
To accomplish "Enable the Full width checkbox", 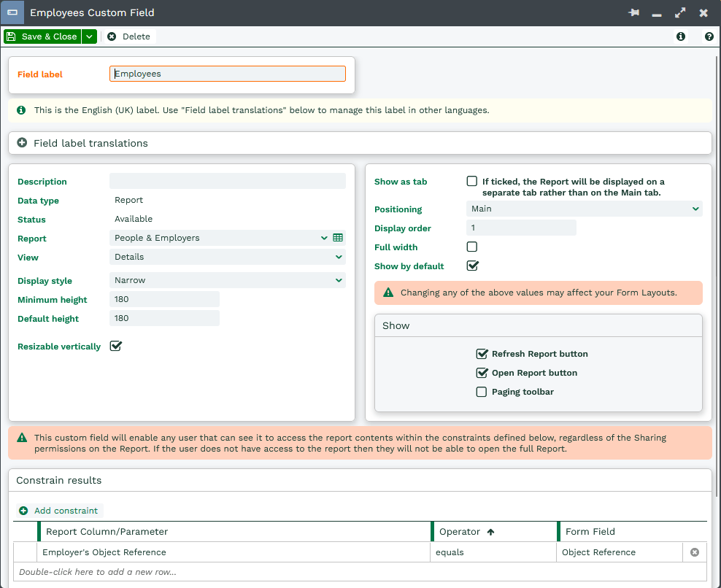I will coord(472,247).
